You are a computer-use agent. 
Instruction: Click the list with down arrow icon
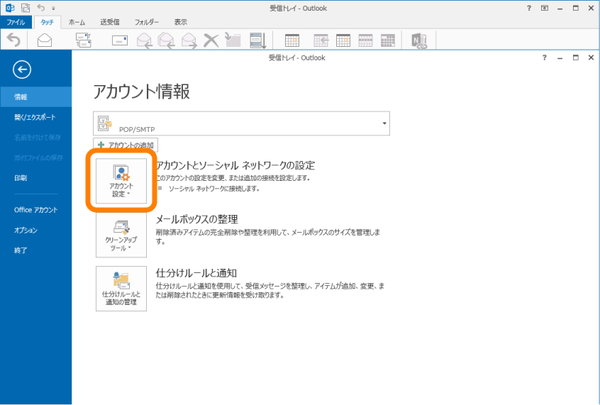(258, 40)
